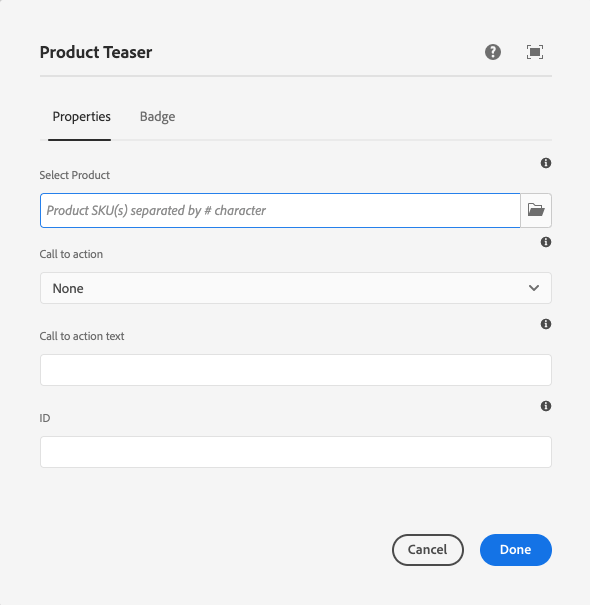Click the ID field label
Viewport: 590px width, 605px height.
(45, 418)
